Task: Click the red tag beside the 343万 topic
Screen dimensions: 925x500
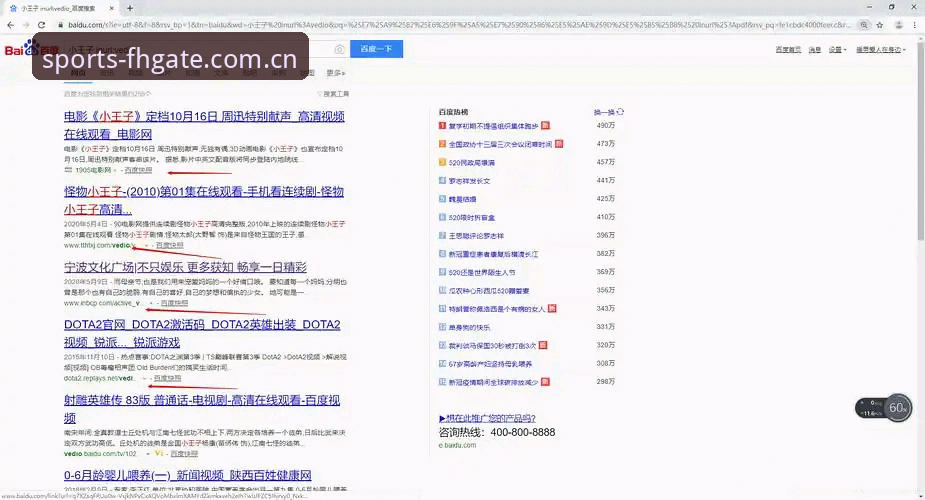Action: (x=552, y=308)
